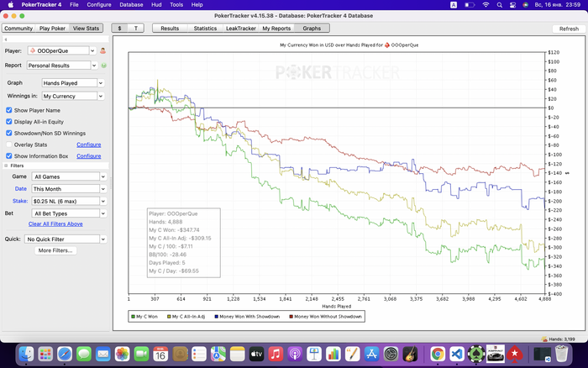Open the Configure menu
This screenshot has width=588, height=368.
99,5
